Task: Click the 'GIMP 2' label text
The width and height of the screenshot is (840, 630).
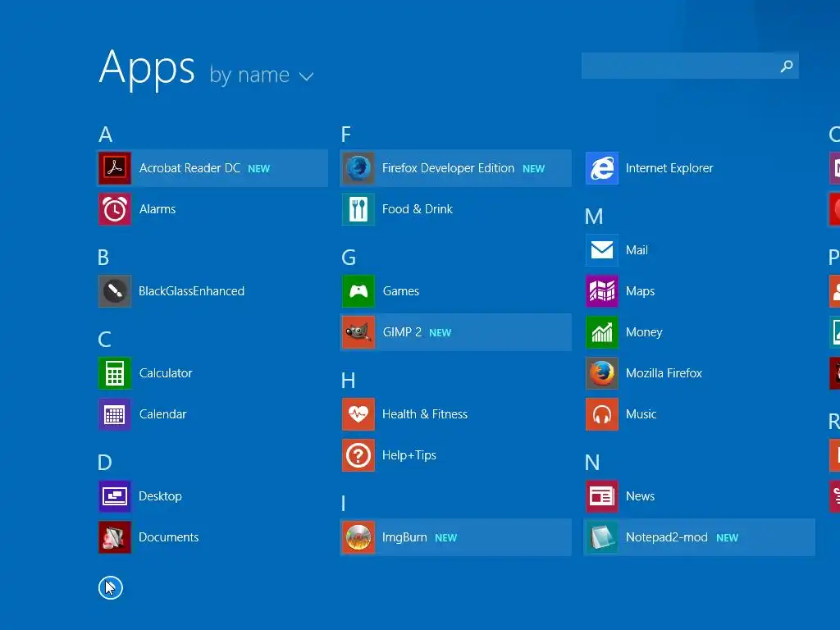Action: pos(402,332)
